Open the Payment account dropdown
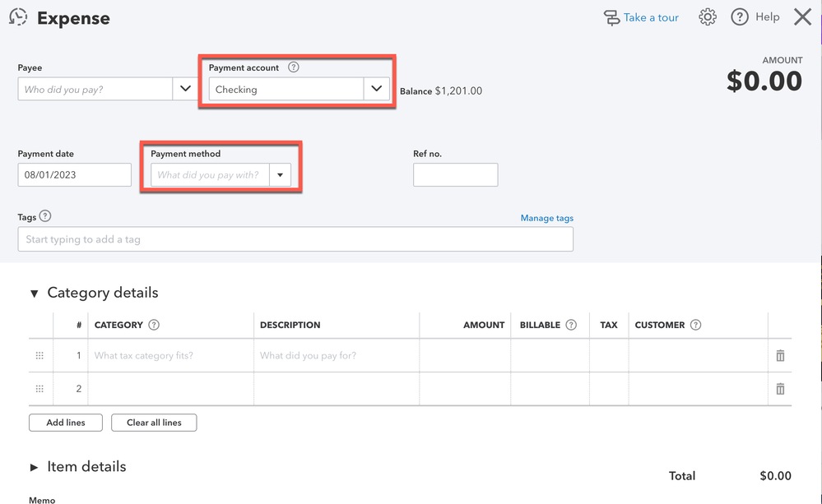 click(376, 89)
